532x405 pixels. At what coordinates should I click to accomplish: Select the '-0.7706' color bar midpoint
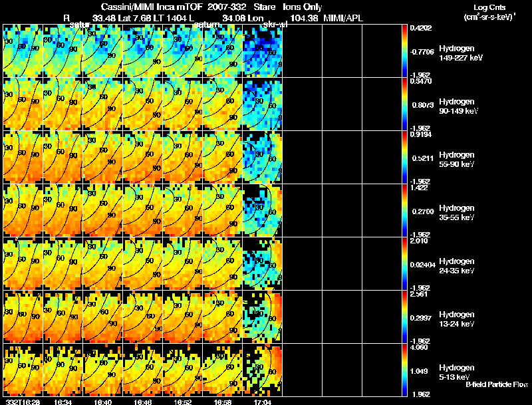422,52
